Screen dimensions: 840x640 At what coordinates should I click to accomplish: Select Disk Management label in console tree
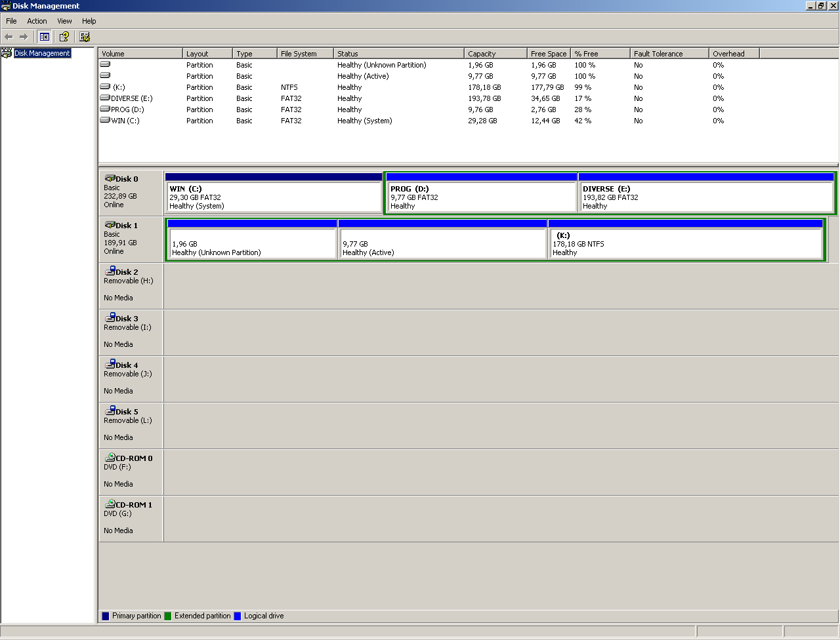42,53
